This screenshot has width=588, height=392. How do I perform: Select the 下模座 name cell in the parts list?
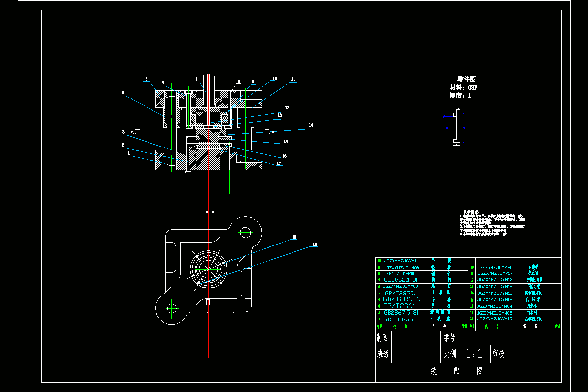point(441,319)
